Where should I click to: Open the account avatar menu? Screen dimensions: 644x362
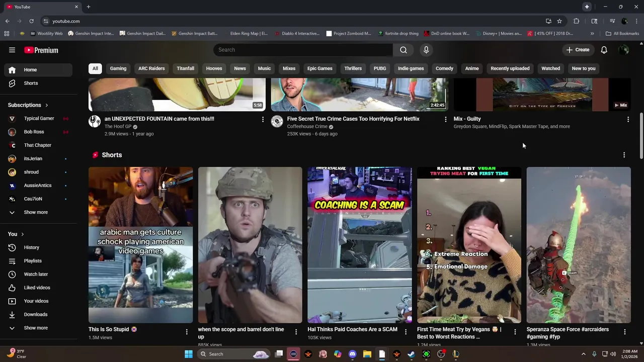[x=624, y=50]
